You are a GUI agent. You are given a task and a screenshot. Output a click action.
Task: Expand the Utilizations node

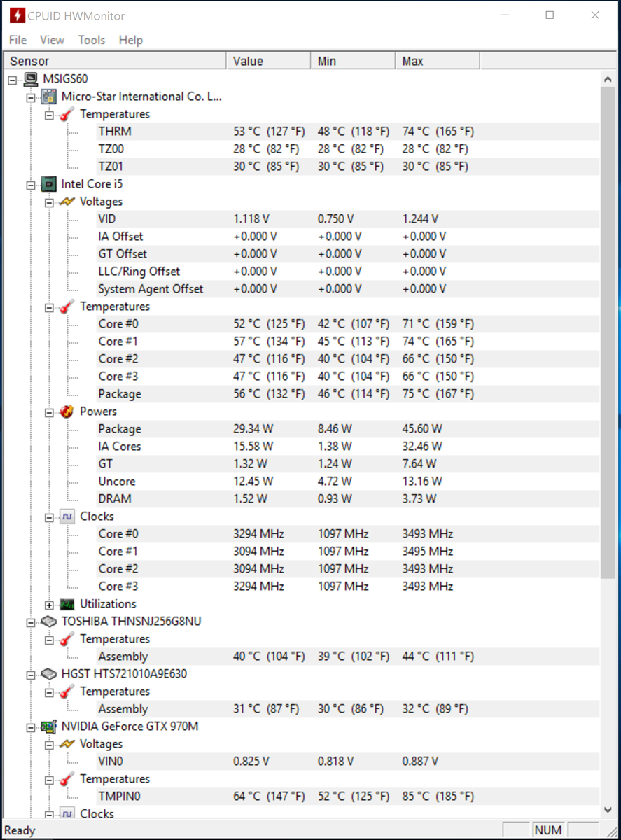click(x=49, y=605)
